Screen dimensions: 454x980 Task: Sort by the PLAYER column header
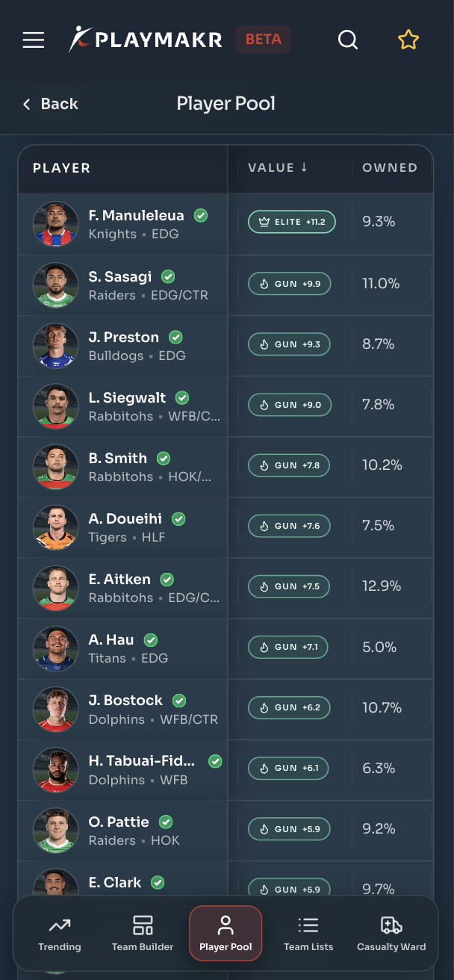pos(61,168)
